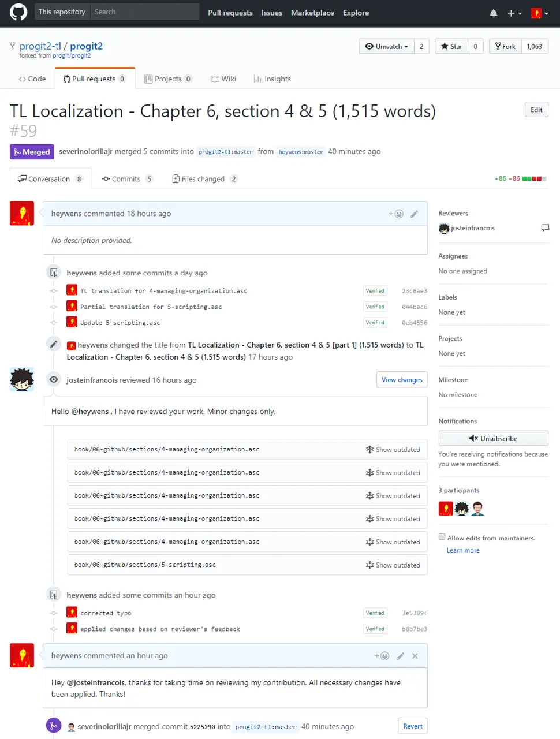This screenshot has height=739, width=560.
Task: Open forked-from progit/progit2 link
Action: pyautogui.click(x=72, y=56)
